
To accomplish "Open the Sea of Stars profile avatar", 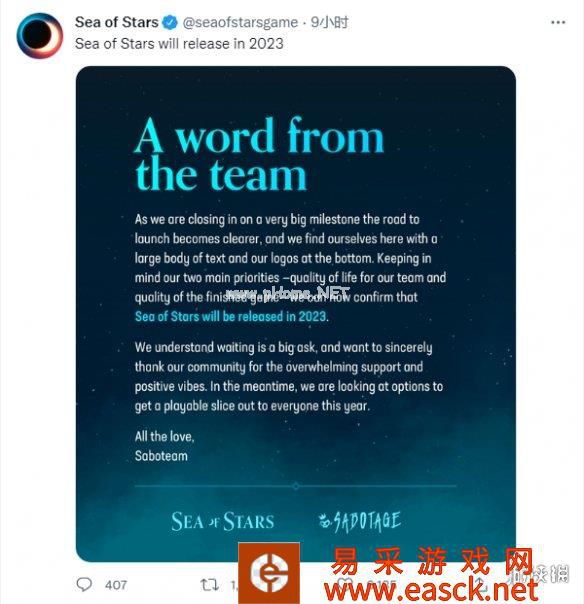I will pos(40,35).
